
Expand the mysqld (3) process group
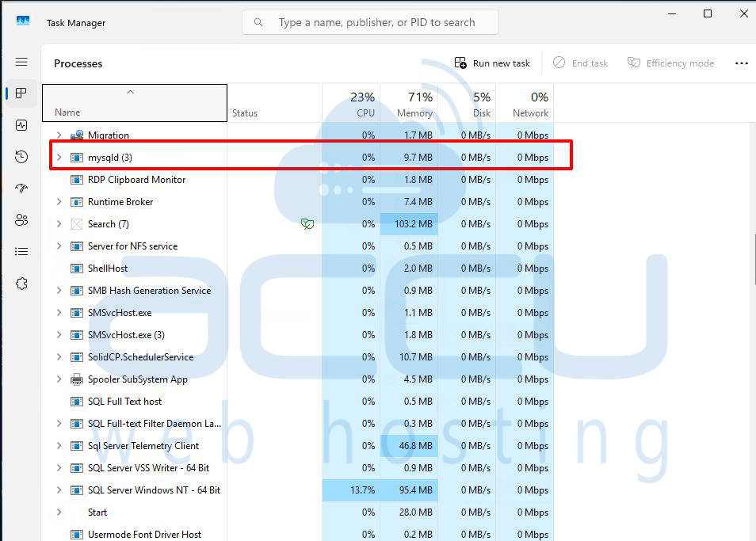59,157
